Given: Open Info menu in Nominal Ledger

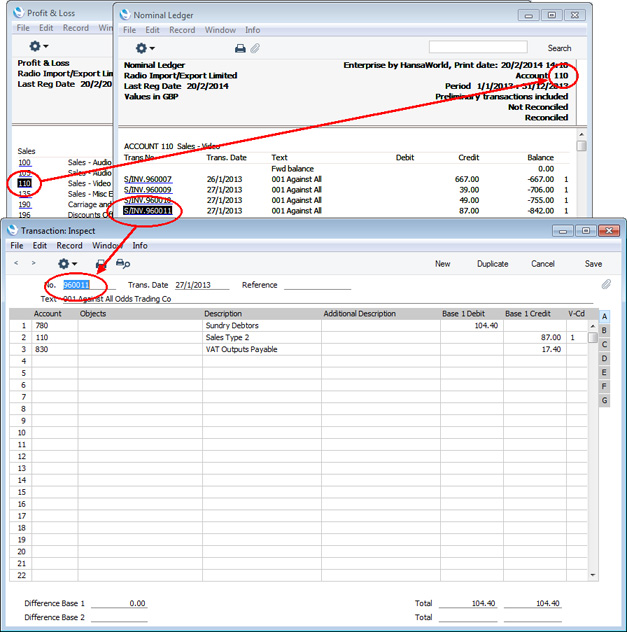Looking at the screenshot, I should 252,30.
